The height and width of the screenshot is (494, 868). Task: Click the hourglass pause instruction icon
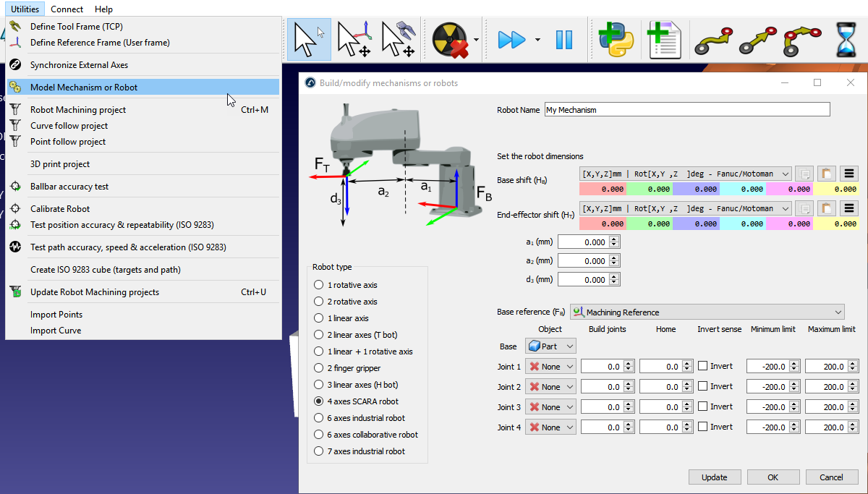[846, 39]
